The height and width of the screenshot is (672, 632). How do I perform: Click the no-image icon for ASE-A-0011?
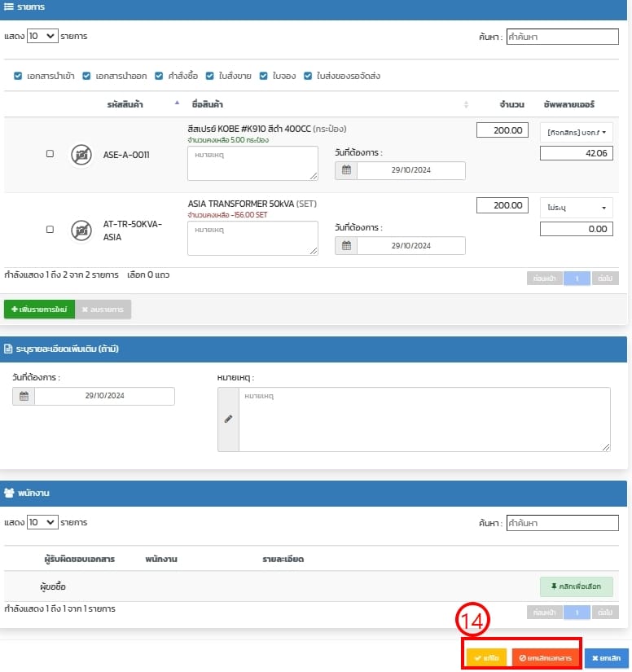[x=81, y=154]
